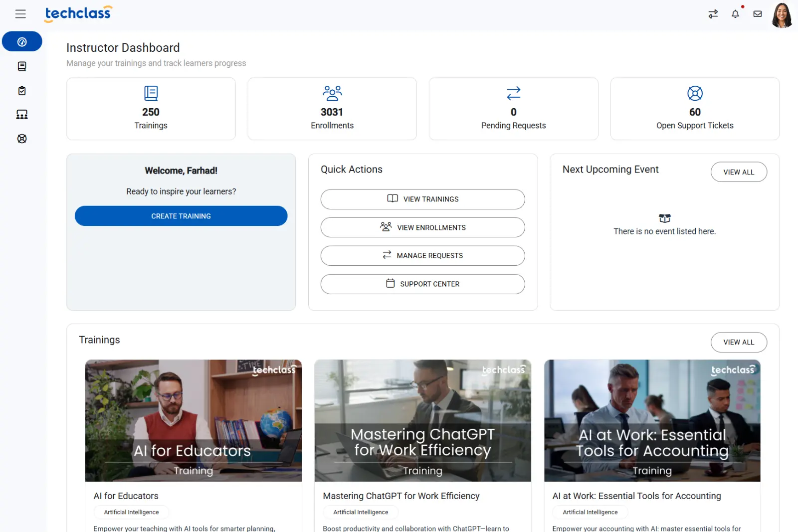This screenshot has height=532, width=798.
Task: Click the 60 support tickets count
Action: [695, 112]
